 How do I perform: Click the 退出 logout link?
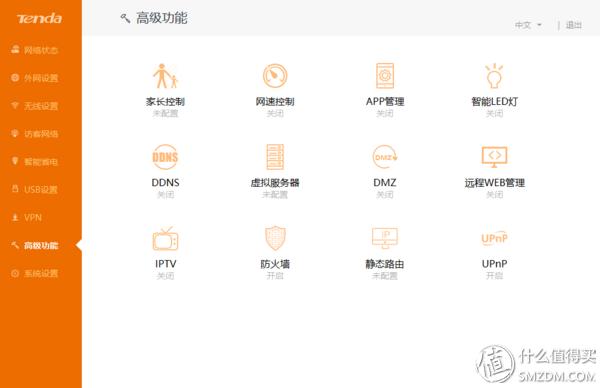click(x=574, y=25)
